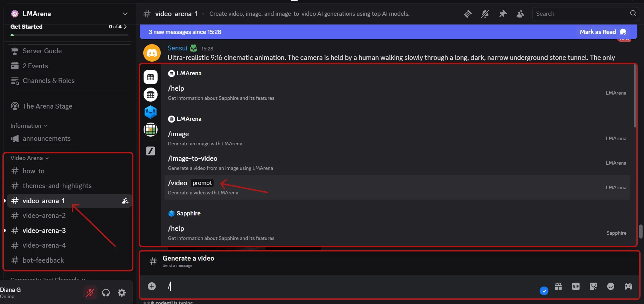Click the Sensui username
Image resolution: width=644 pixels, height=304 pixels.
pos(177,48)
